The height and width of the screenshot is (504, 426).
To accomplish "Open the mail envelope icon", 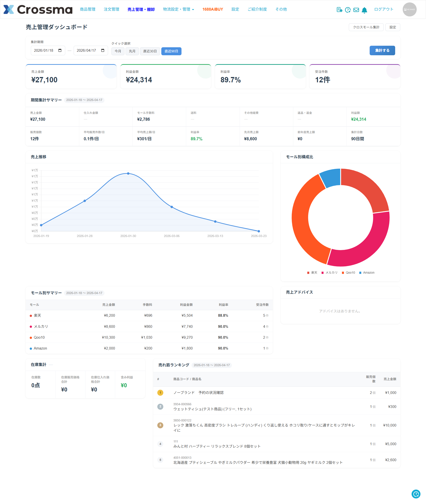I will coord(356,10).
